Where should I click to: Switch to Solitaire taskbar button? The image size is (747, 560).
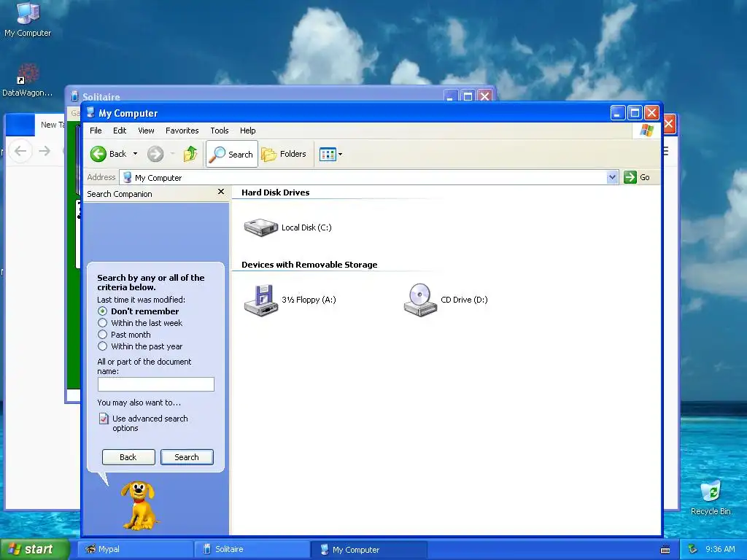(252, 550)
